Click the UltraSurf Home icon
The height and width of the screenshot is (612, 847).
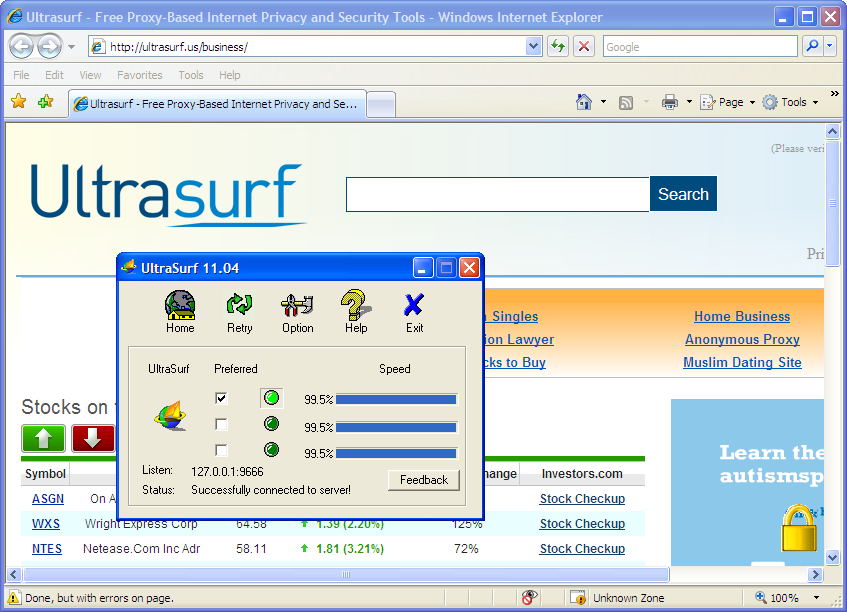[180, 311]
